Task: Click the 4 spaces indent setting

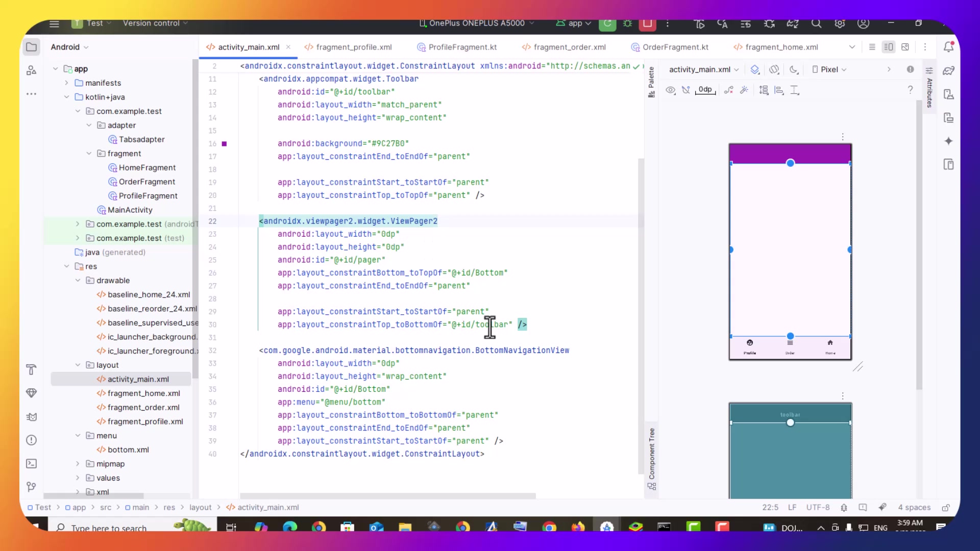Action: click(914, 507)
